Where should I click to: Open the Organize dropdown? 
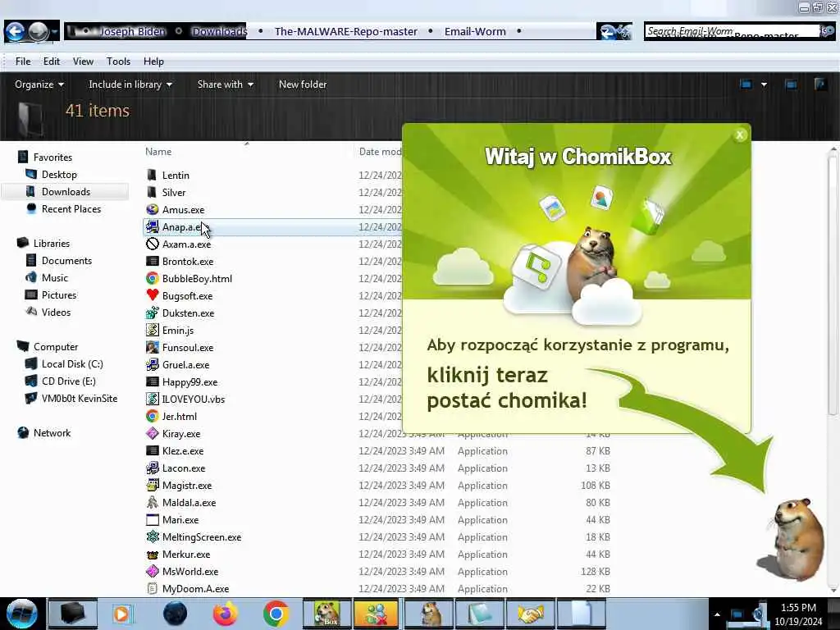pos(39,84)
